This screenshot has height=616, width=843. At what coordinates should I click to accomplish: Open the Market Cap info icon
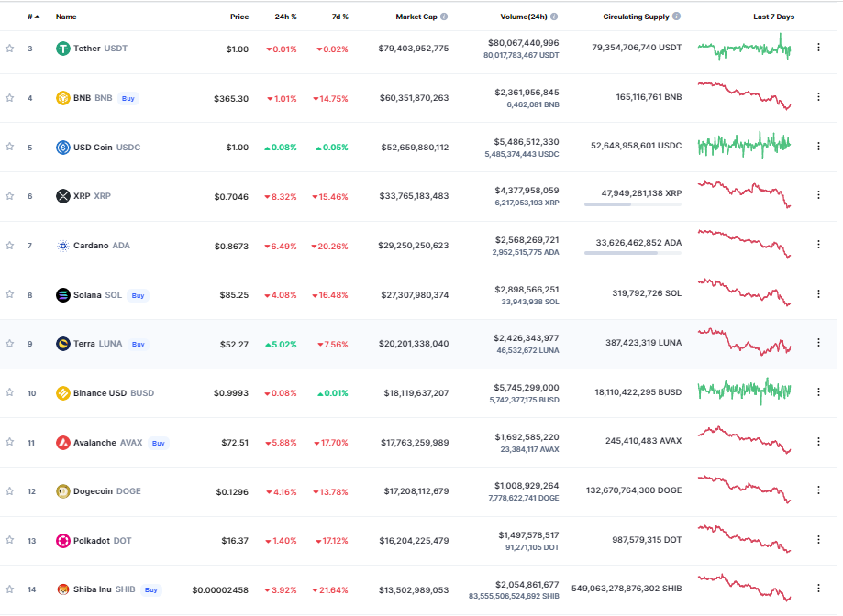pyautogui.click(x=444, y=16)
